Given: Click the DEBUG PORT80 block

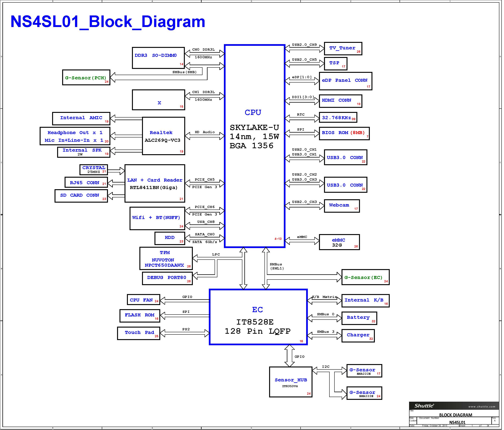Looking at the screenshot, I should [167, 278].
